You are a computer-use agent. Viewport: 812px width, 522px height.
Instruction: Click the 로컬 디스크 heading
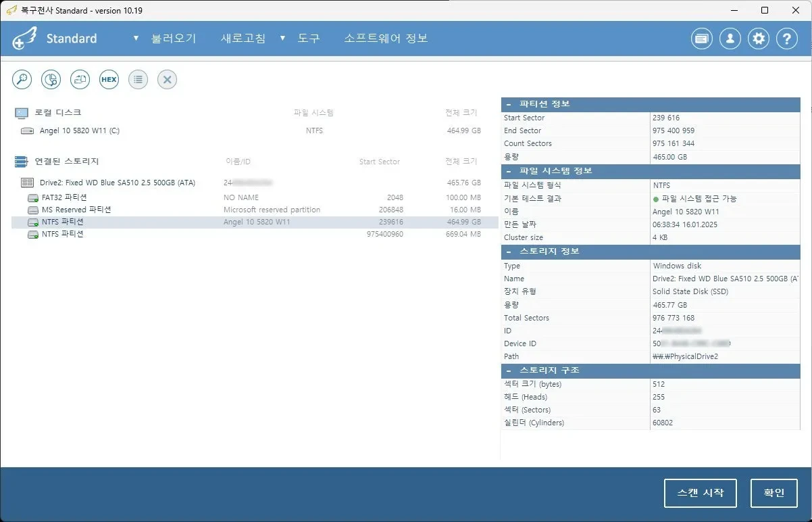tap(58, 112)
